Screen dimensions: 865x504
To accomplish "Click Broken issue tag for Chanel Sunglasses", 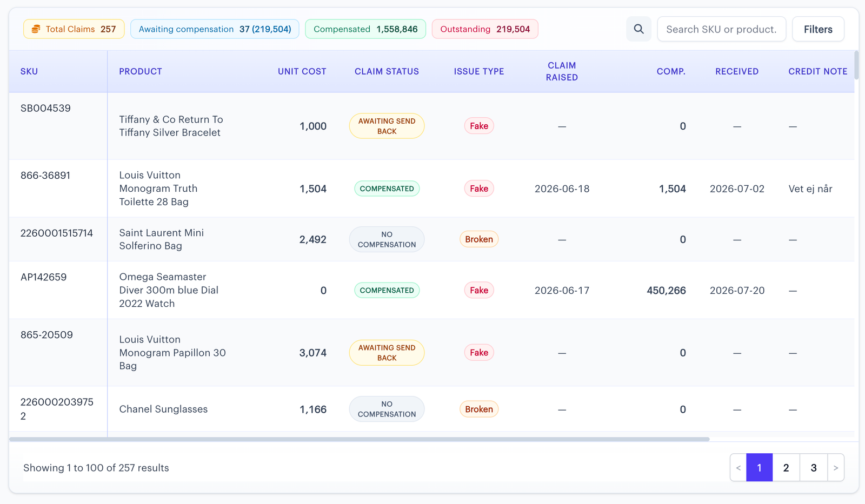I will click(479, 409).
